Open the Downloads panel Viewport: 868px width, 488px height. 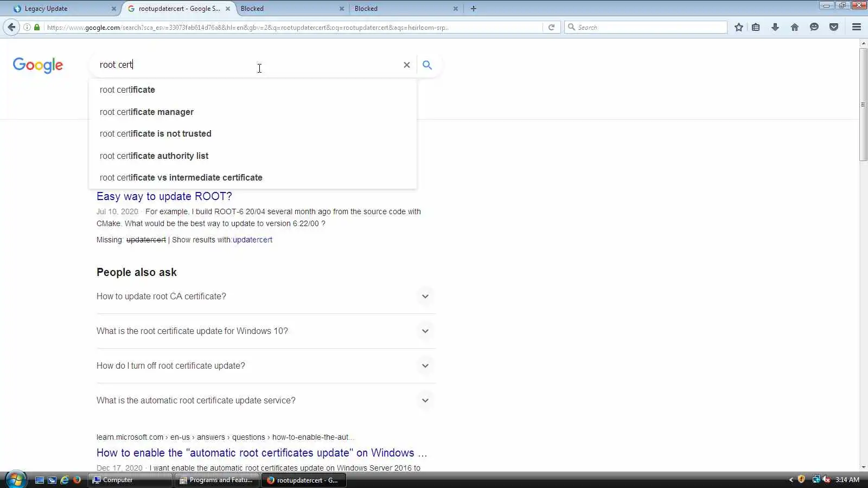click(775, 27)
